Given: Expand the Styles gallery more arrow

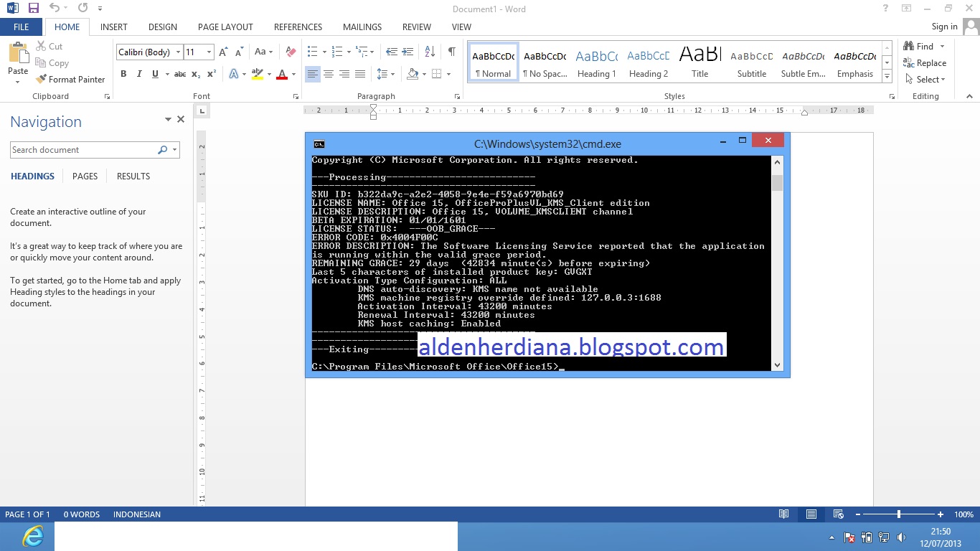Looking at the screenshot, I should coord(887,77).
